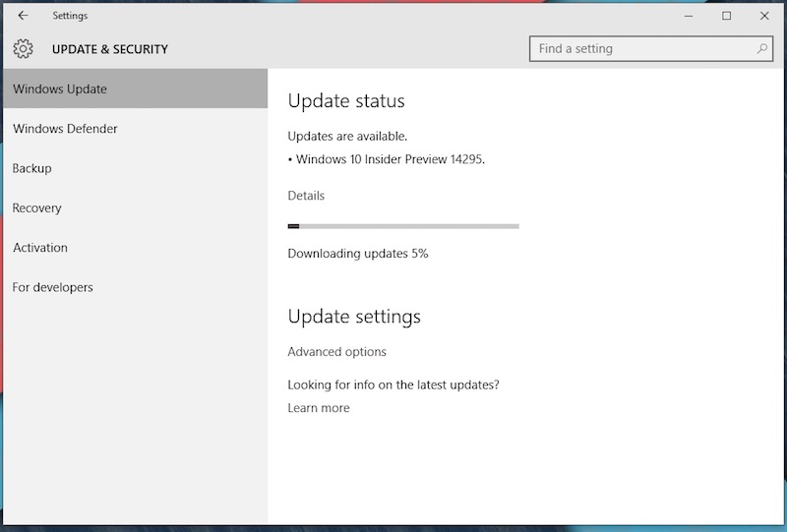This screenshot has height=532, width=787.
Task: Open the Activation section
Action: [x=136, y=248]
